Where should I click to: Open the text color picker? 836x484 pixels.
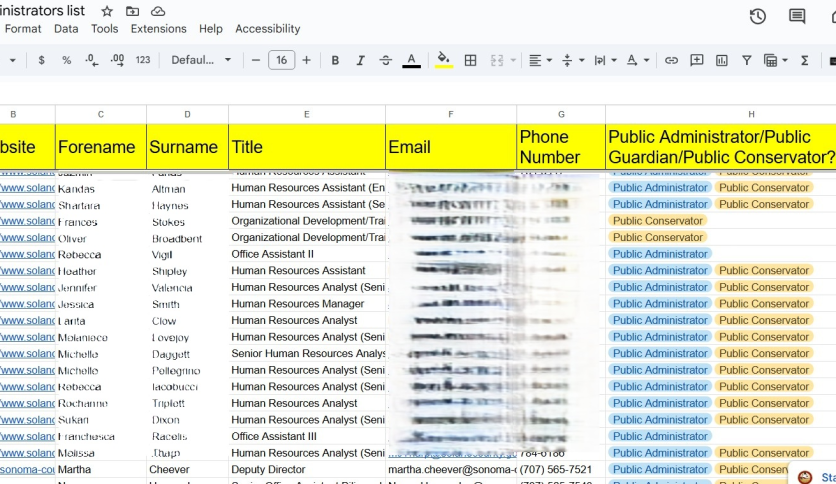pos(411,60)
